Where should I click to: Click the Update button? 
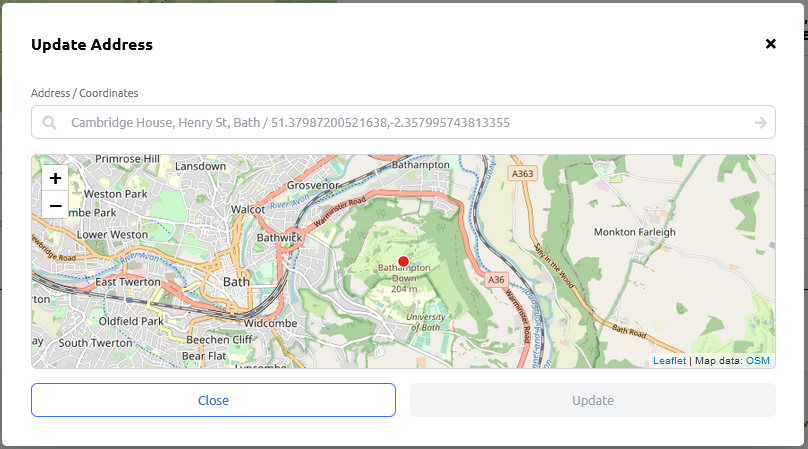pyautogui.click(x=593, y=400)
